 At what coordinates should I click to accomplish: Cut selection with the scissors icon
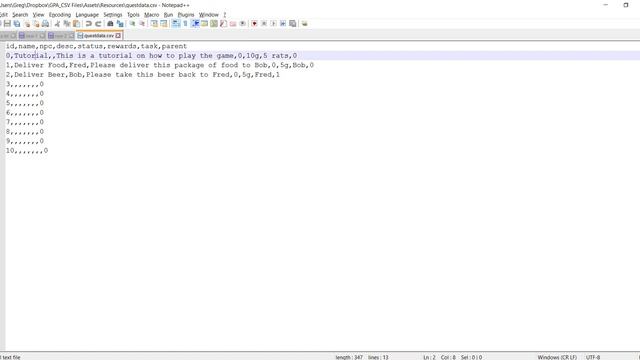(x=57, y=24)
